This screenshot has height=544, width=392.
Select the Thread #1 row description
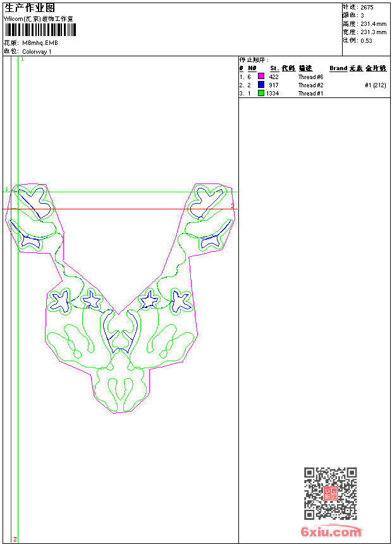[x=310, y=93]
